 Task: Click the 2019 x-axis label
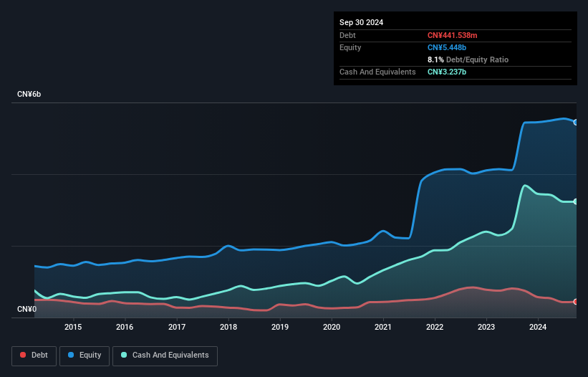[280, 327]
